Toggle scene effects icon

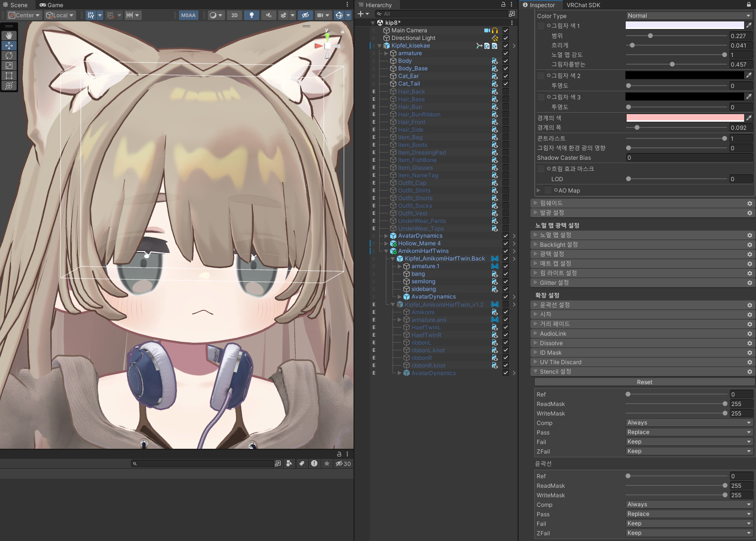[x=284, y=15]
